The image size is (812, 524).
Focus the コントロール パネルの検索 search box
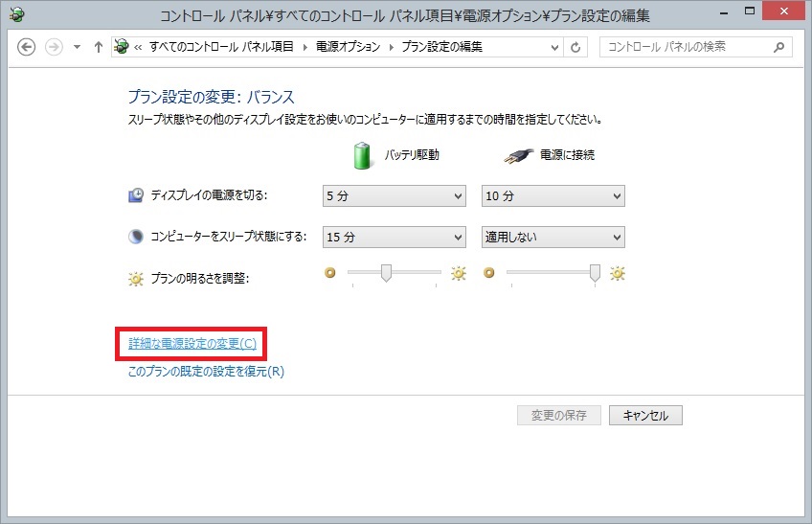pos(695,47)
